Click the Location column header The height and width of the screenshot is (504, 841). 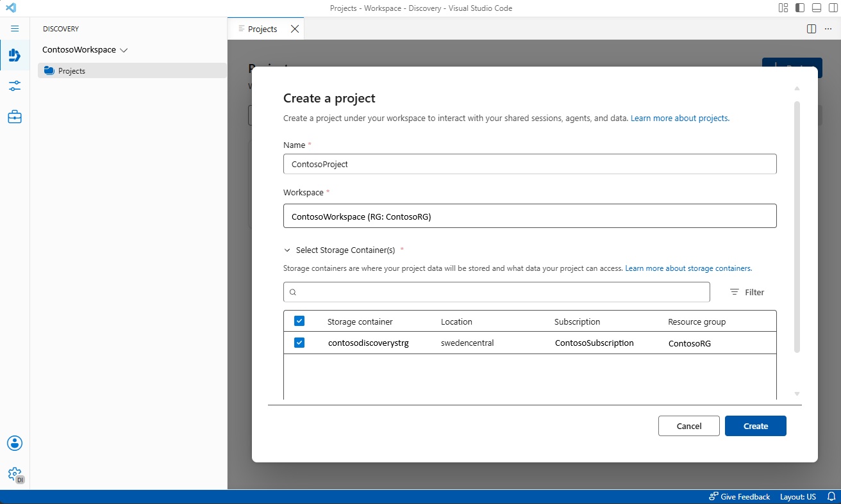(456, 321)
